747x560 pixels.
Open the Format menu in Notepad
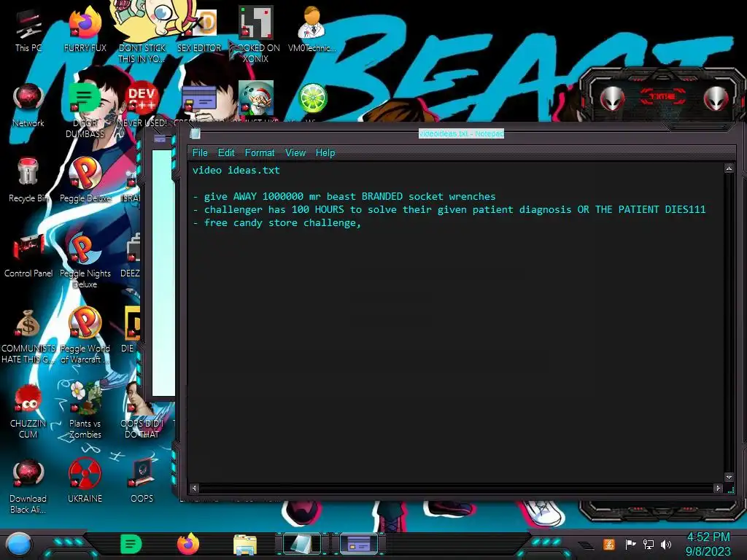[x=260, y=153]
